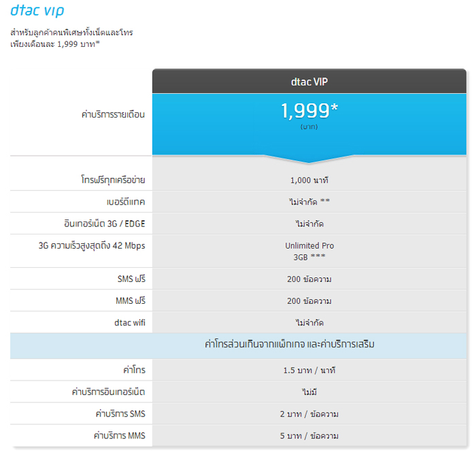Click the "5 บาท / ข้อความ" MMS rate
The image size is (476, 456).
[309, 436]
